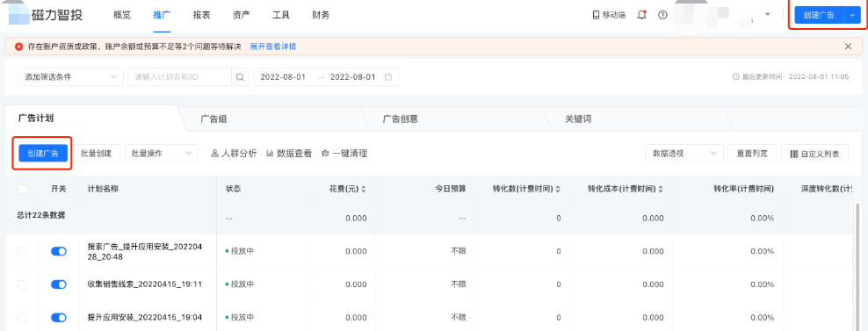868x331 pixels.
Task: Open the notification bell icon
Action: tap(642, 15)
